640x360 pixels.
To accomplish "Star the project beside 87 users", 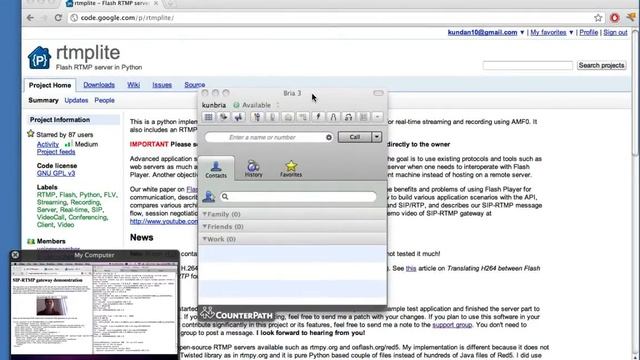I will (31, 133).
